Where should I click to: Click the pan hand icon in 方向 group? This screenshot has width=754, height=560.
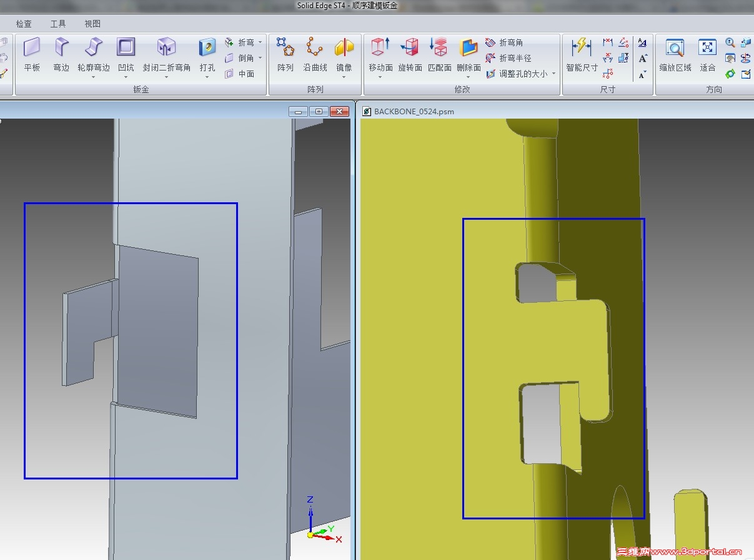point(730,58)
